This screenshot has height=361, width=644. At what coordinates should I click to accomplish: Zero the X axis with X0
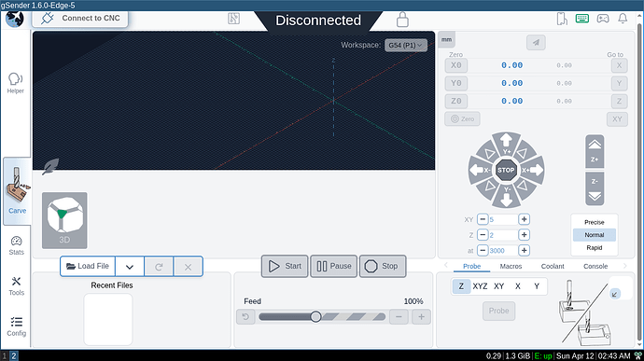pyautogui.click(x=455, y=65)
